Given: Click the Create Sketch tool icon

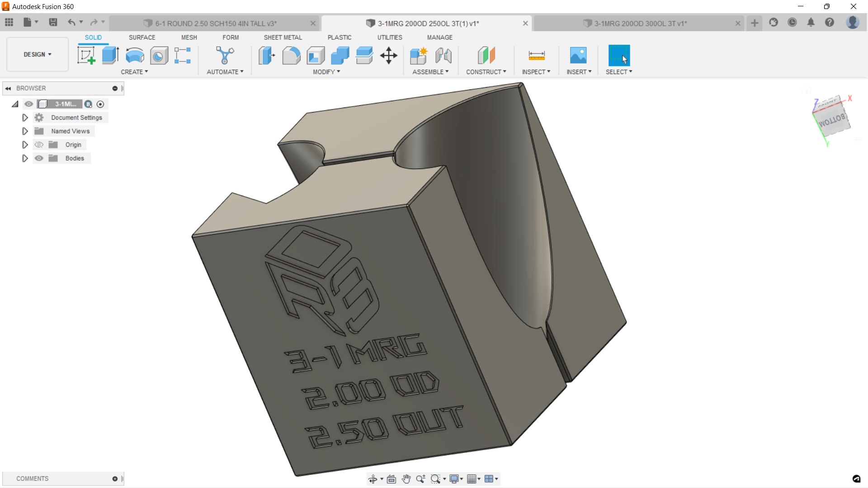Looking at the screenshot, I should 86,56.
